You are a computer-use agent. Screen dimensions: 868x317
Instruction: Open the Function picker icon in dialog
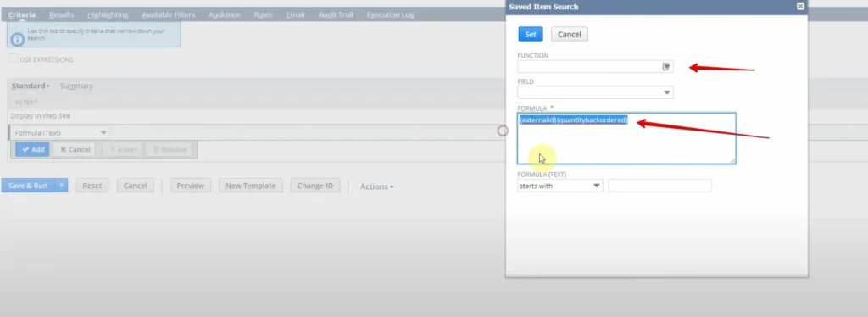coord(666,67)
